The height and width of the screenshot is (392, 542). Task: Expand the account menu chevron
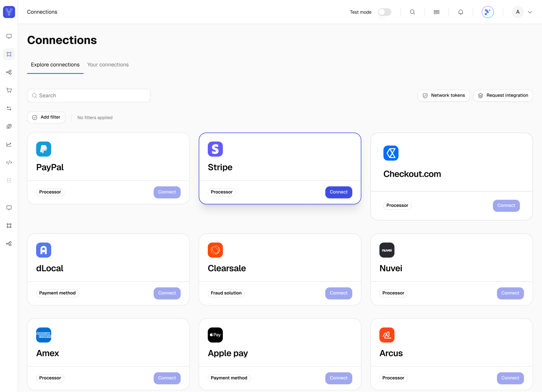pos(530,12)
